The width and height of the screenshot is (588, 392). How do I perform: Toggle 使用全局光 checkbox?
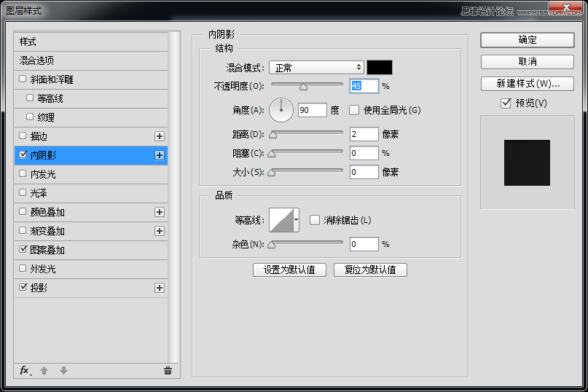coord(354,110)
